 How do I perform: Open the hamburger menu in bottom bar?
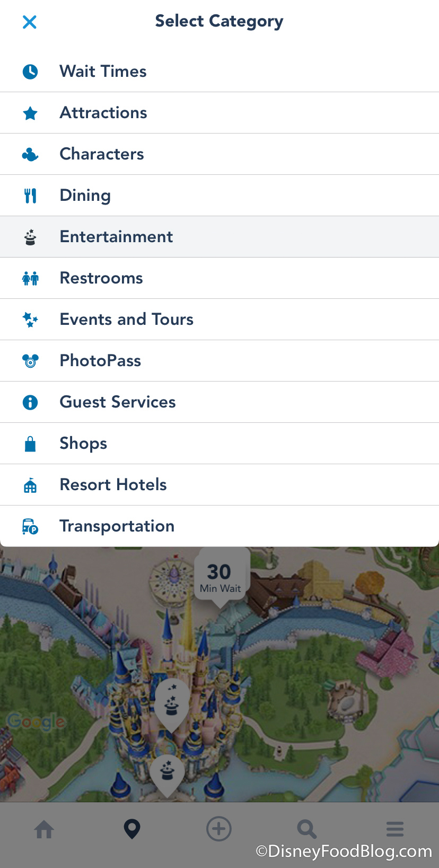394,829
